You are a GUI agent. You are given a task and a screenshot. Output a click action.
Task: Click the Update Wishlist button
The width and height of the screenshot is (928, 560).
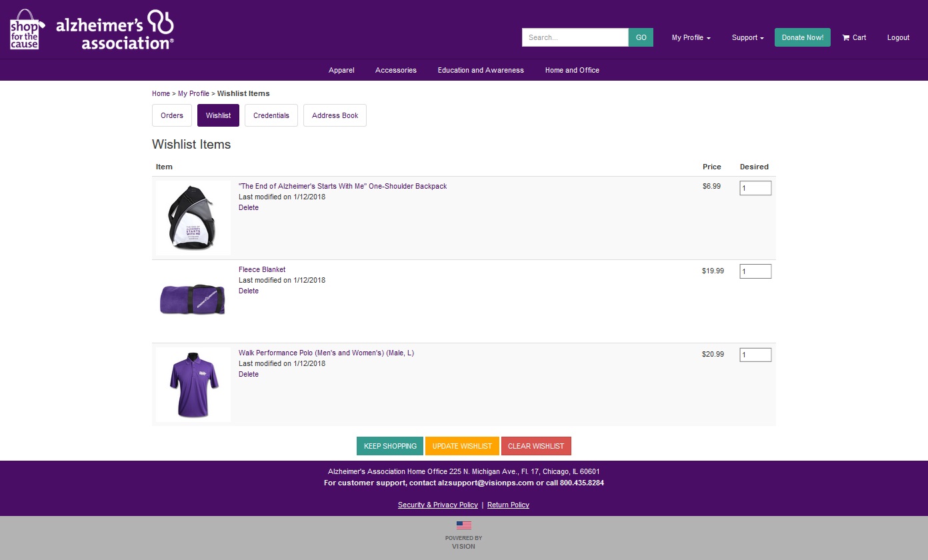(x=462, y=446)
